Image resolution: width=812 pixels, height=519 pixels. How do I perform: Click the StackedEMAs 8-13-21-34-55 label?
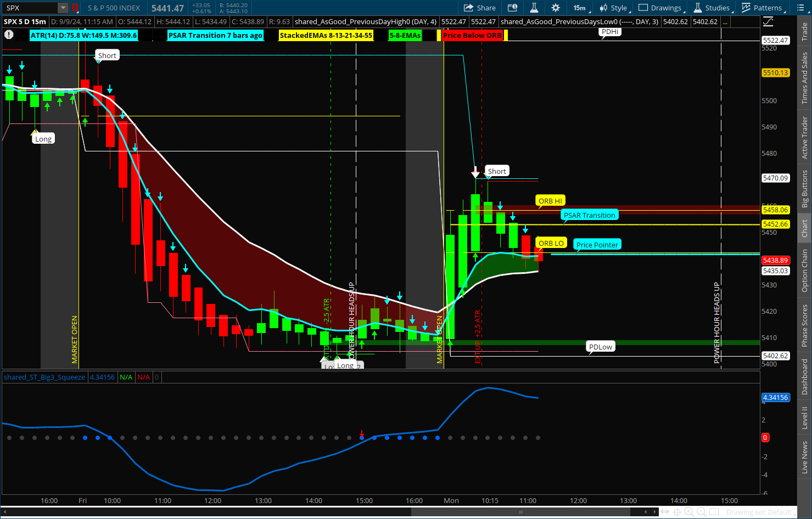coord(326,35)
